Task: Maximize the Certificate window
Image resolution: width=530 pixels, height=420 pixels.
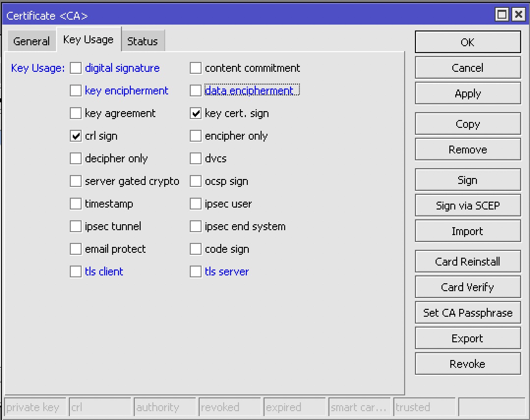Action: pos(502,15)
